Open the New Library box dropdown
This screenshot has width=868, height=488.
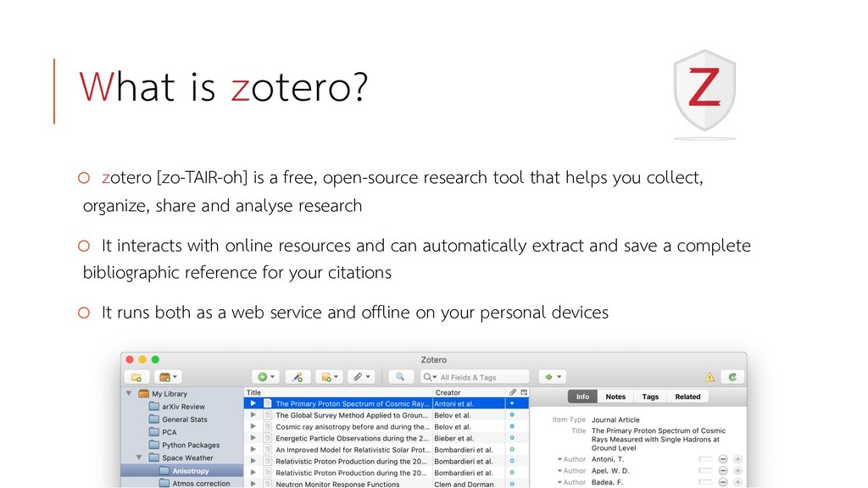click(x=168, y=377)
